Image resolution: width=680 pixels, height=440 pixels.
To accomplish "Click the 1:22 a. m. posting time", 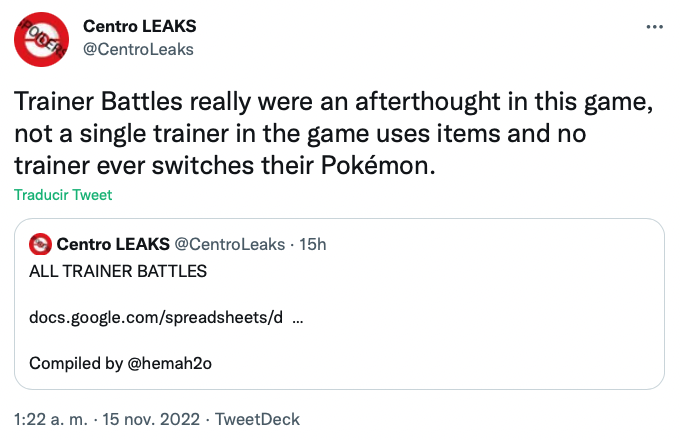I will tap(51, 419).
